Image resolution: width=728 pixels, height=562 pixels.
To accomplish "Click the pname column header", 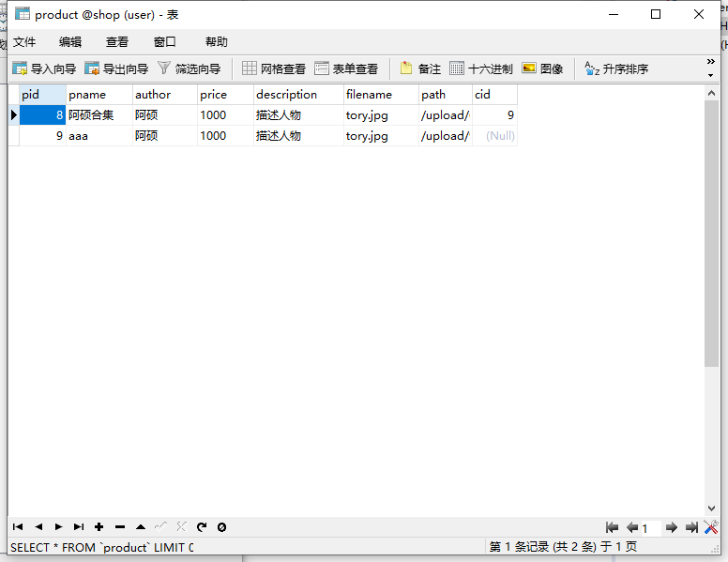I will click(99, 94).
